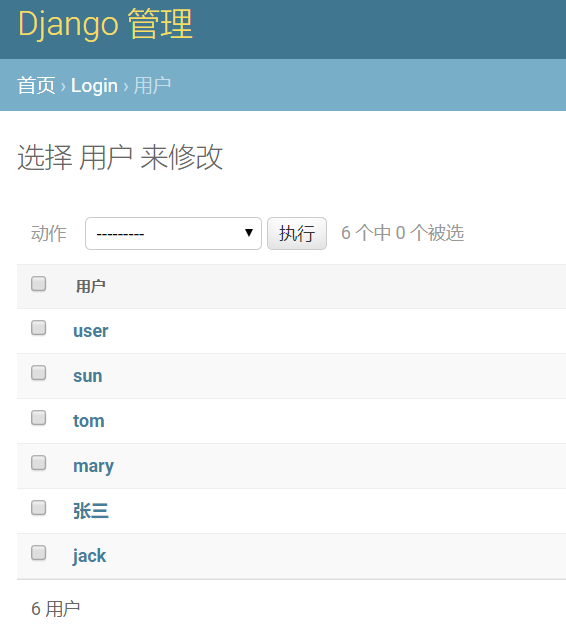
Task: Go to 首页 in the breadcrumb
Action: 36,86
